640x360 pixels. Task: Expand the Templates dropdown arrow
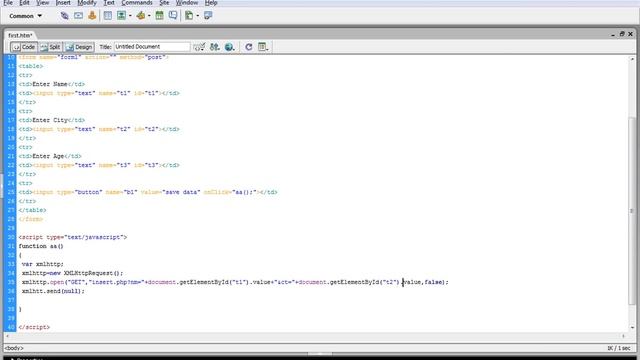pyautogui.click(x=198, y=16)
